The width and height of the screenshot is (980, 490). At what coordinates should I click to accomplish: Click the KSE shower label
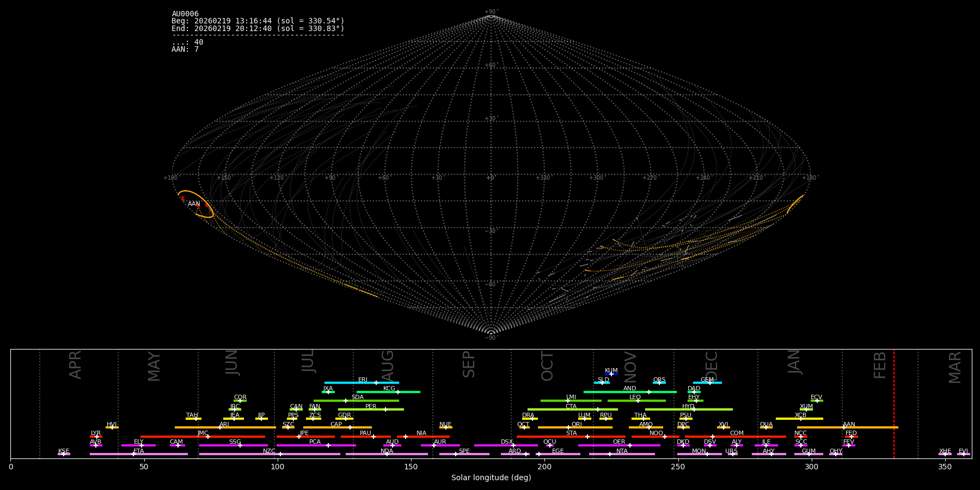tap(64, 451)
